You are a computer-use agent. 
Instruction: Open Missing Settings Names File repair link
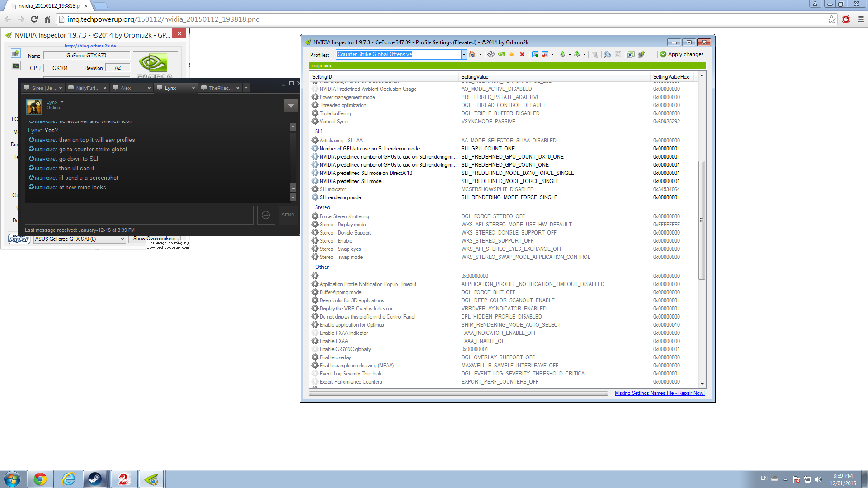pos(660,393)
